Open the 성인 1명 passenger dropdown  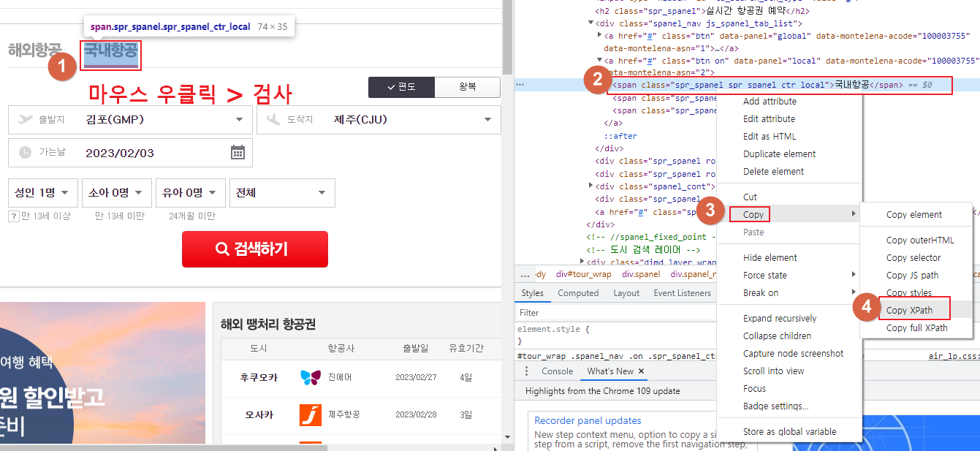click(43, 193)
